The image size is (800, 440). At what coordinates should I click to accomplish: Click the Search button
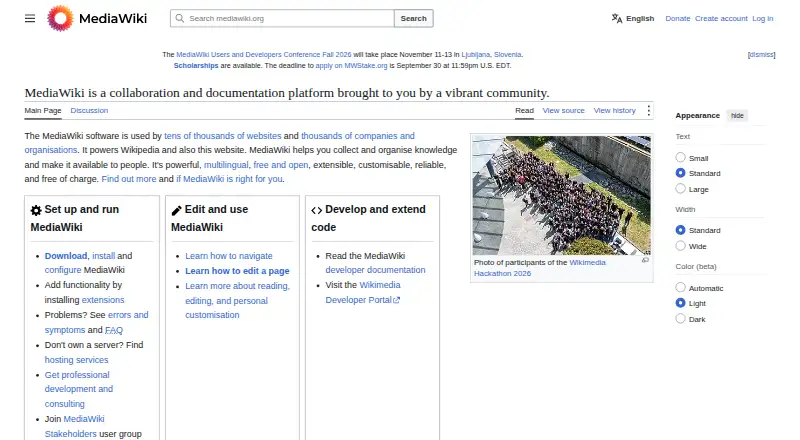click(x=413, y=18)
